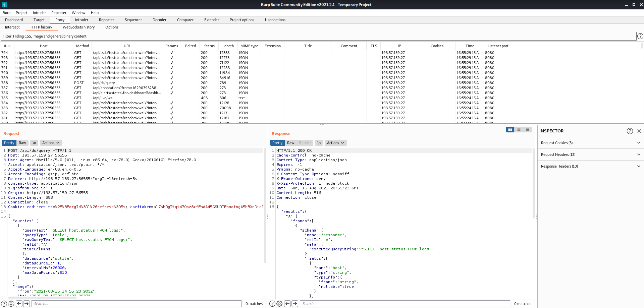Open the Request search help icon
Image resolution: width=644 pixels, height=308 pixels.
[4, 304]
